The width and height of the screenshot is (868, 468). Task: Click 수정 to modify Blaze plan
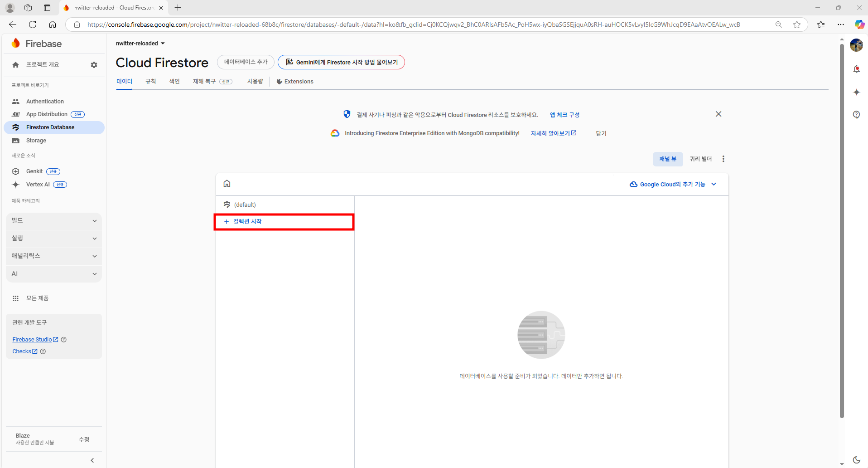tap(84, 439)
